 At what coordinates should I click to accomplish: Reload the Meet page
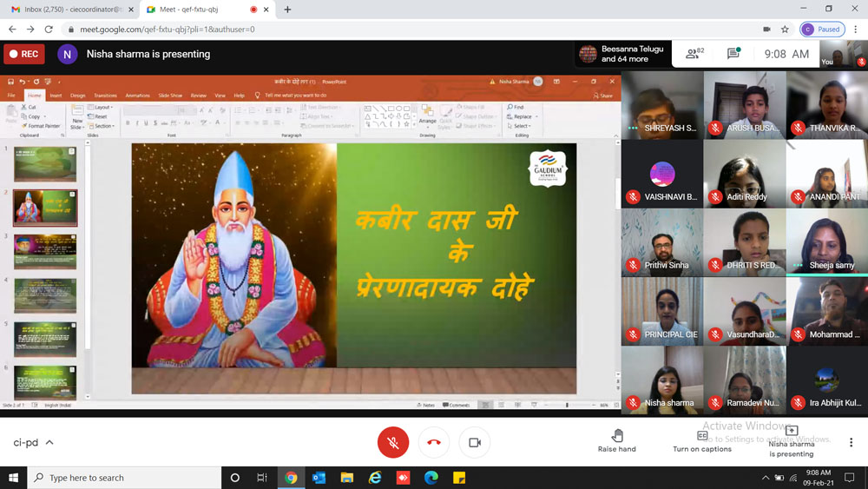click(x=49, y=29)
